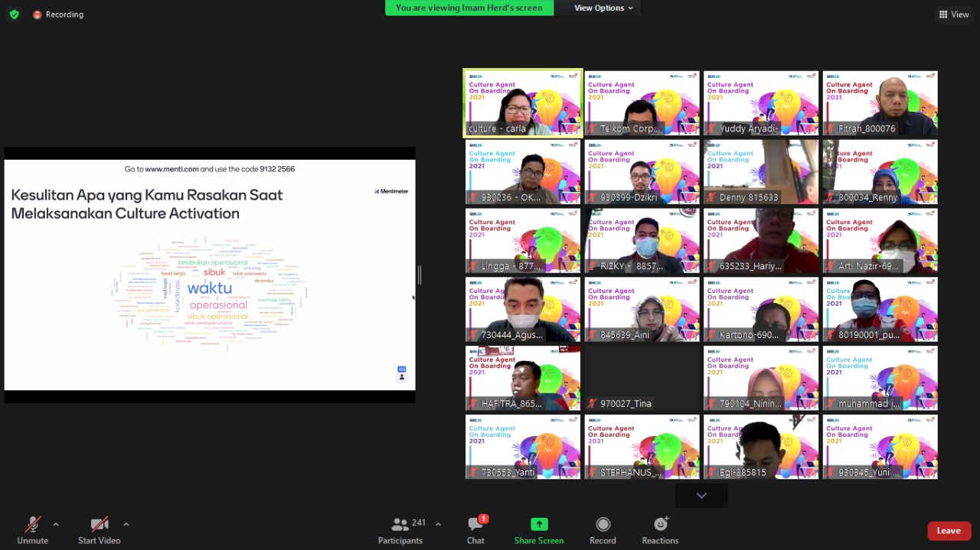Open the Reactions menu

pos(660,525)
